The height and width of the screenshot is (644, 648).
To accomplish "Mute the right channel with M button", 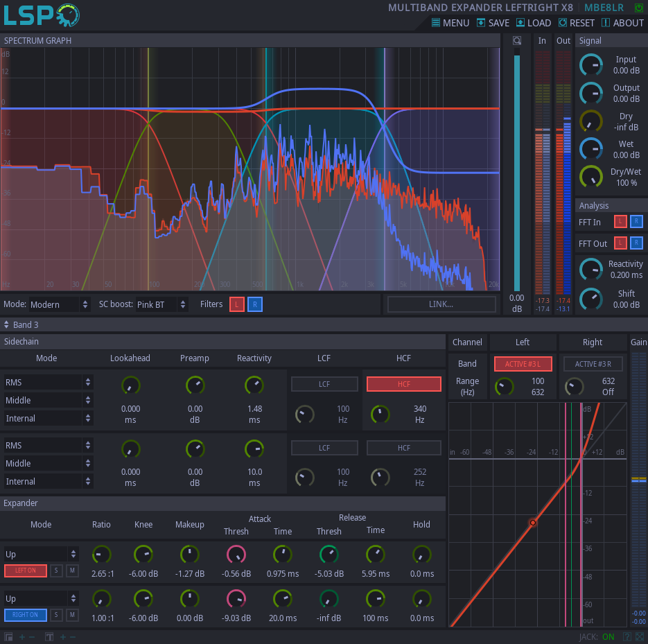I will click(x=72, y=615).
